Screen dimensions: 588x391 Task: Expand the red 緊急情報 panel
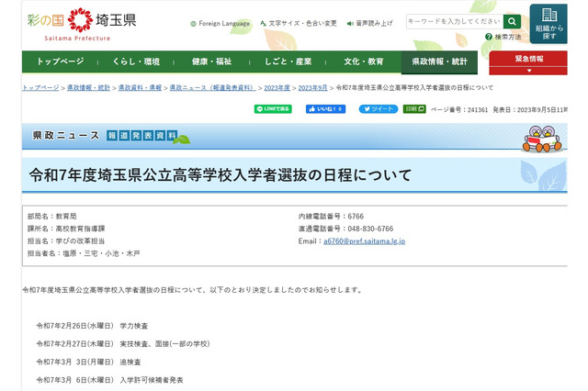click(528, 63)
